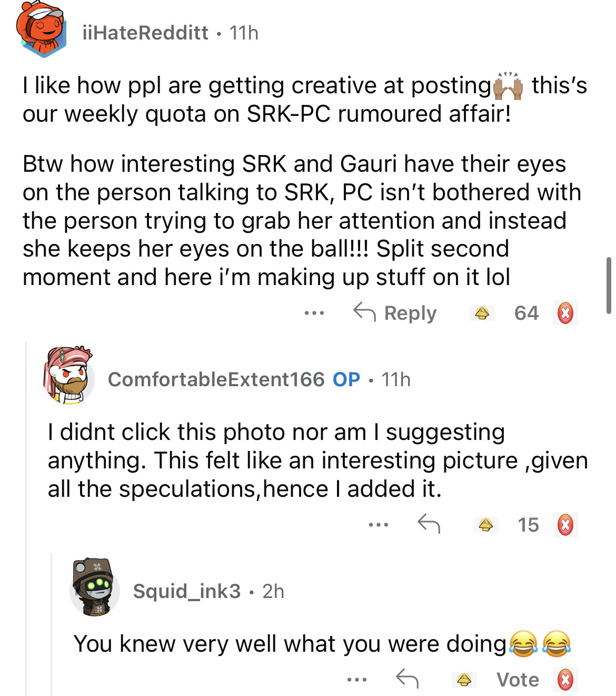616x696 pixels.
Task: Upvote ComfortableExtent166's reply
Action: (x=485, y=525)
